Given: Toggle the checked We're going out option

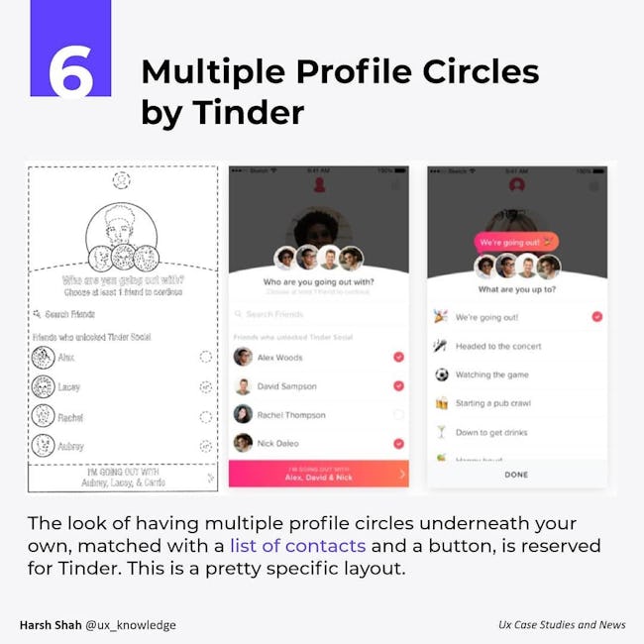Looking at the screenshot, I should point(596,317).
